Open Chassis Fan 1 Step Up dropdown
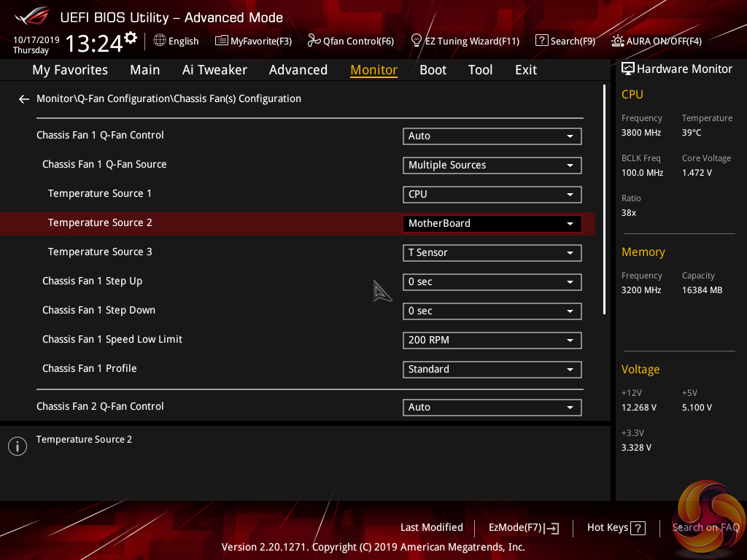The width and height of the screenshot is (747, 560). pyautogui.click(x=492, y=282)
